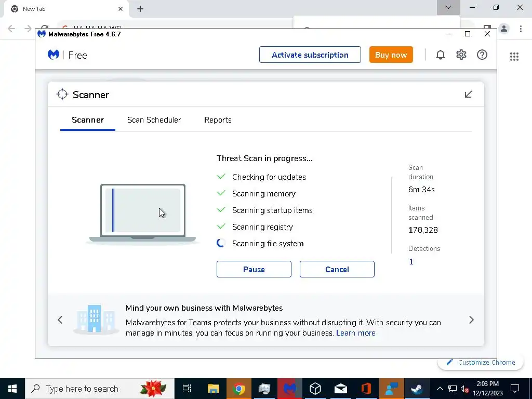Open Malwarebytes settings gear

[461, 55]
